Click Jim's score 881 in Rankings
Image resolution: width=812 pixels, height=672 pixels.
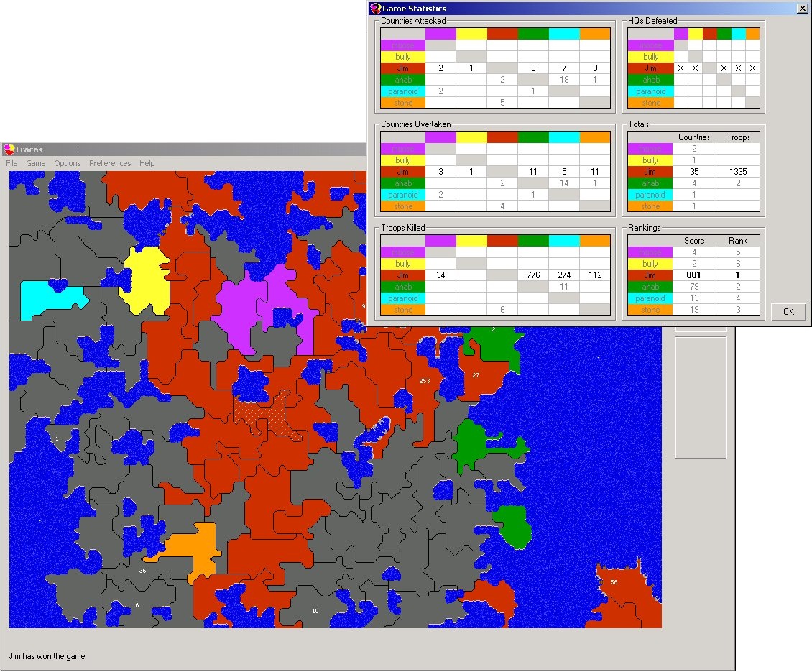point(694,275)
